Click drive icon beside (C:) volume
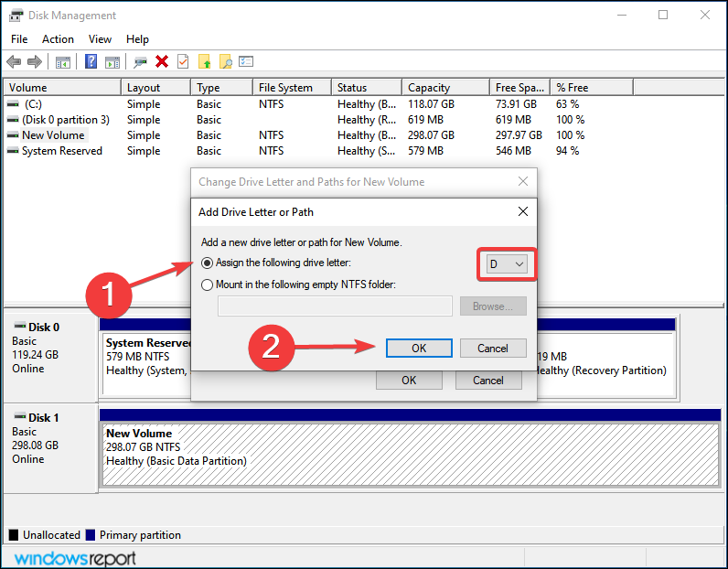The height and width of the screenshot is (569, 728). pyautogui.click(x=13, y=104)
